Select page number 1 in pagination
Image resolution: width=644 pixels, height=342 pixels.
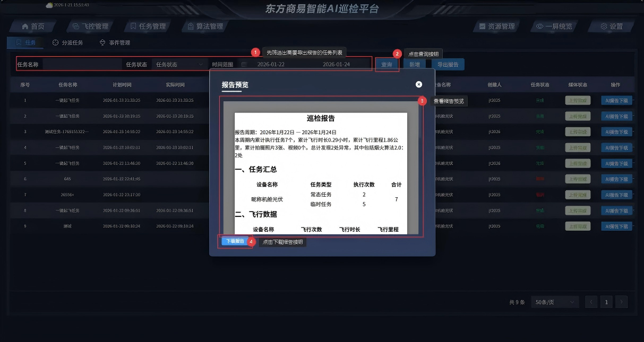606,302
